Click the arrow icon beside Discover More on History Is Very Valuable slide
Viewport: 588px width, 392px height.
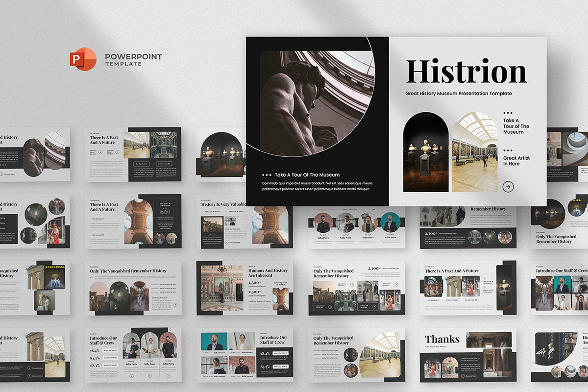click(x=226, y=242)
